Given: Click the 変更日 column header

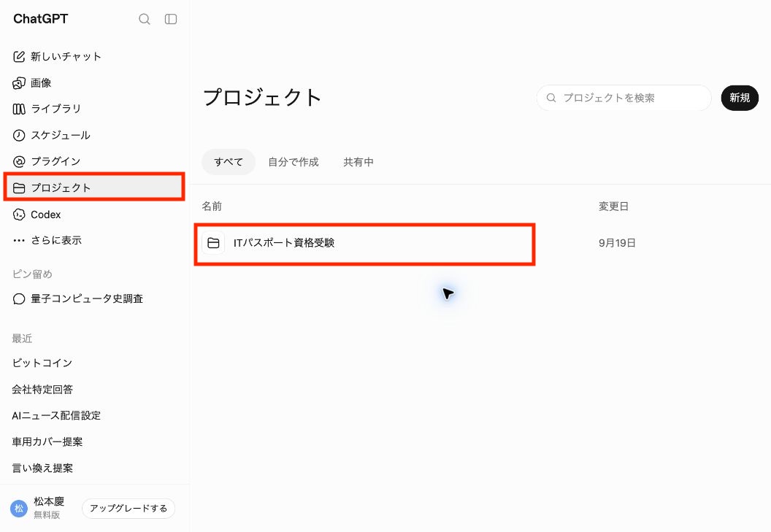Looking at the screenshot, I should coord(613,207).
